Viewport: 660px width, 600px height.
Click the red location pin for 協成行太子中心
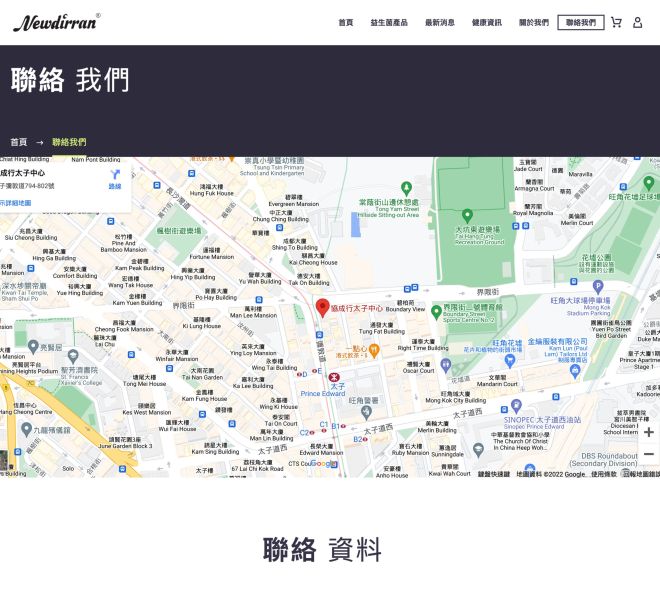coord(322,308)
